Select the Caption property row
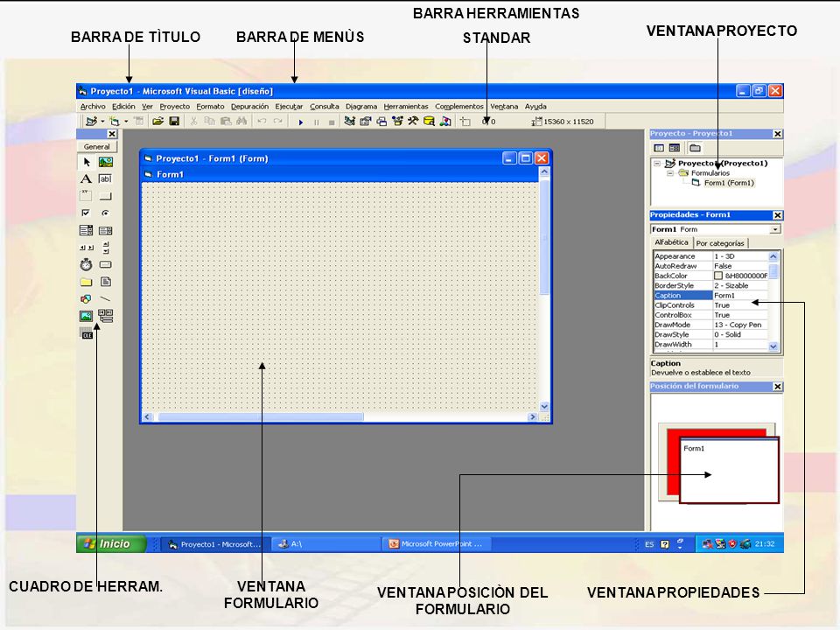840x630 pixels. pyautogui.click(x=710, y=295)
